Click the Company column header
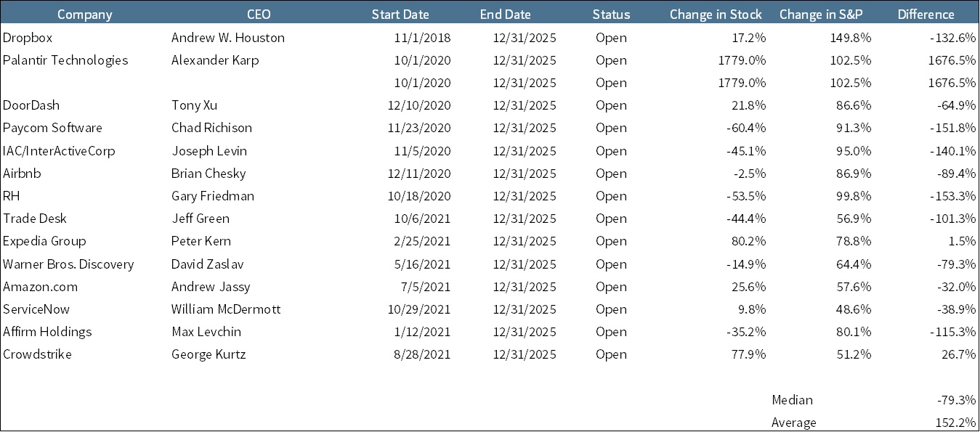 click(x=84, y=15)
